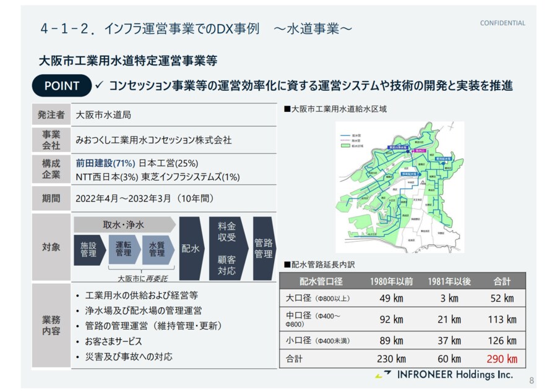Select the 施設管理 chevron block
Screen dimensions: 557x392
click(89, 249)
